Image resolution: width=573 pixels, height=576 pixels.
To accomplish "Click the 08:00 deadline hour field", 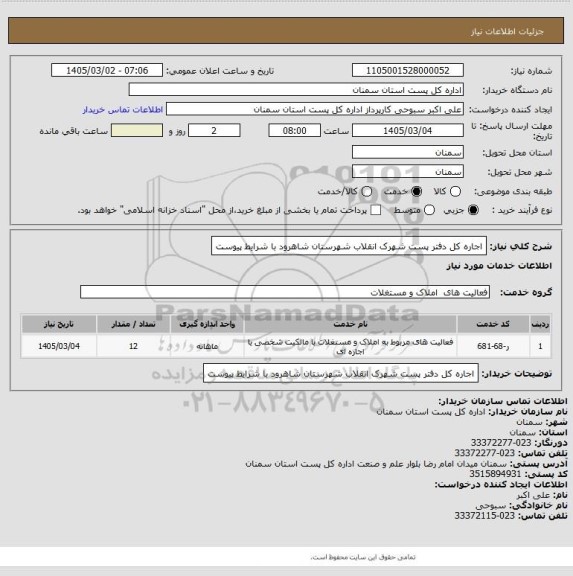I will [x=295, y=130].
